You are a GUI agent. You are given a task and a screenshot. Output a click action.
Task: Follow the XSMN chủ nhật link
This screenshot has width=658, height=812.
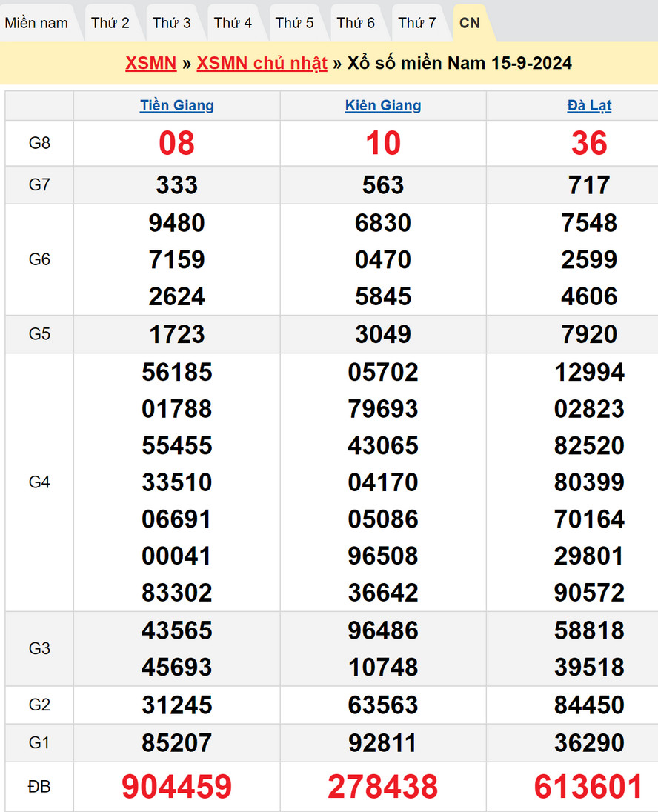262,63
